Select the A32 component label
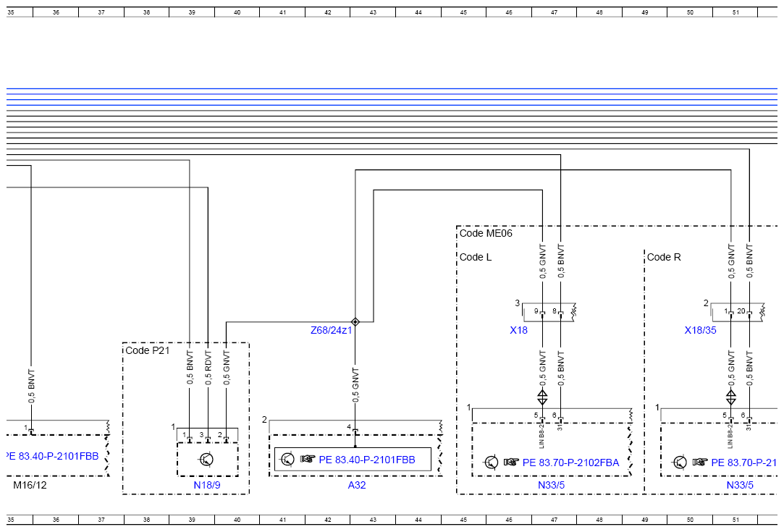This screenshot has width=784, height=532. click(x=357, y=485)
